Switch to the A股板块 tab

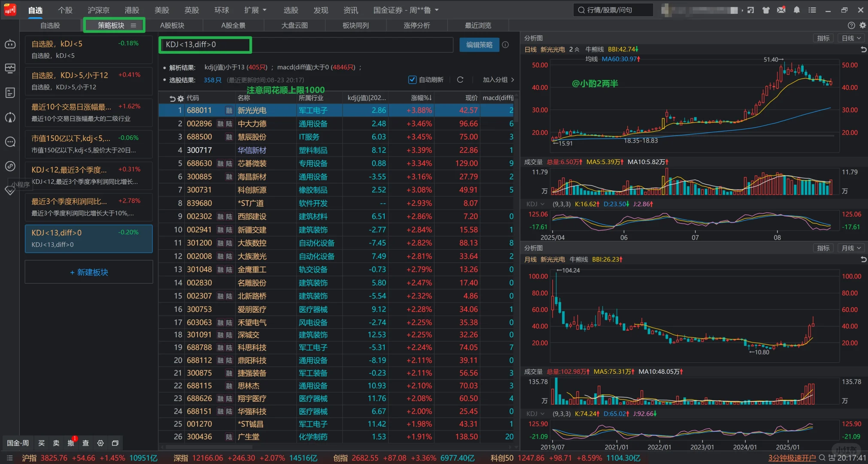(x=172, y=25)
